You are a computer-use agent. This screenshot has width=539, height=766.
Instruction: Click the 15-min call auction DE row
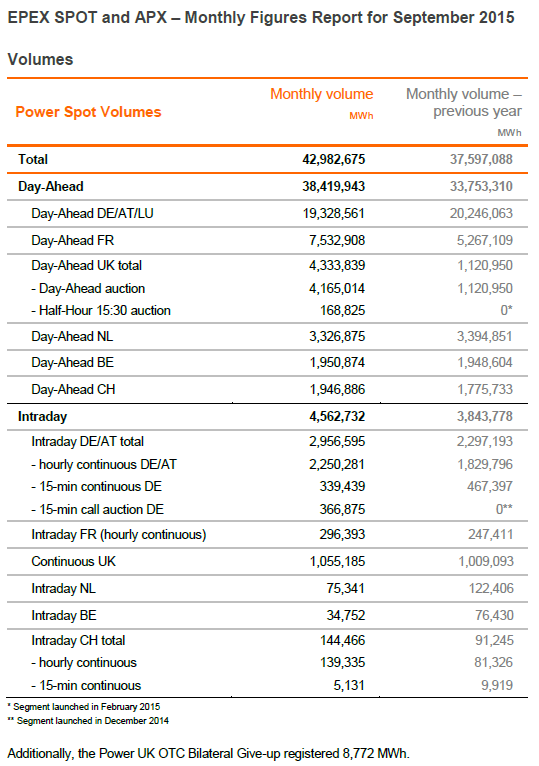(267, 510)
